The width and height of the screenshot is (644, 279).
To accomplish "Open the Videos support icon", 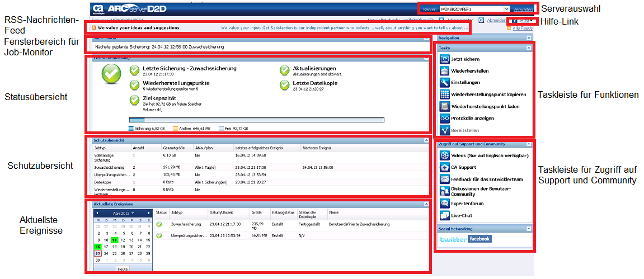I will 445,155.
